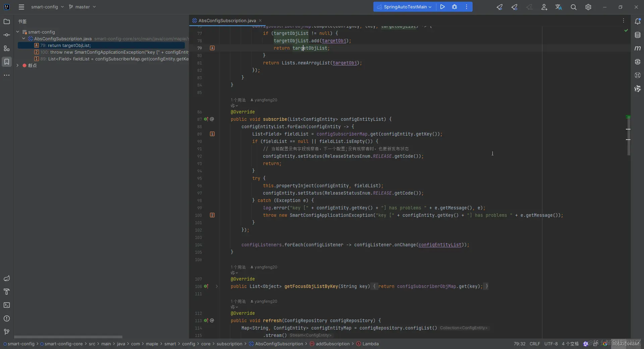Image resolution: width=644 pixels, height=349 pixels.
Task: Change UTF-8 file encoding
Action: coord(551,344)
